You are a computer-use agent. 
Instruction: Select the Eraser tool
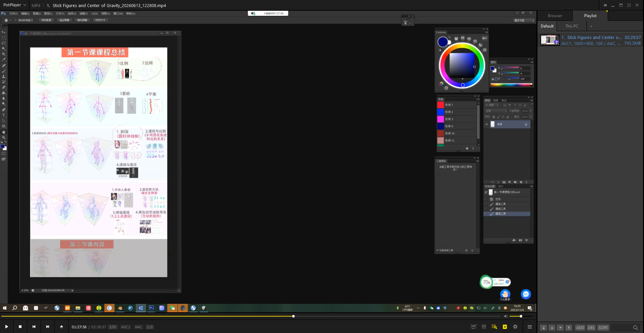(x=4, y=88)
